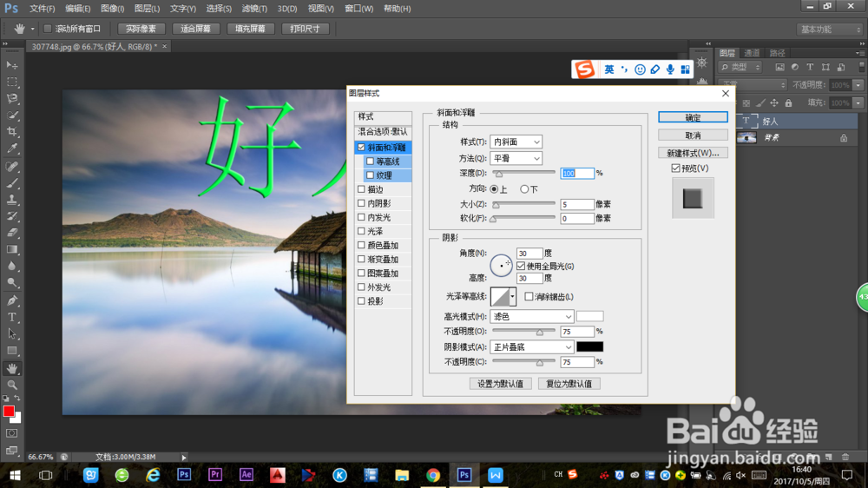Open the 滤镜 menu

tap(254, 9)
